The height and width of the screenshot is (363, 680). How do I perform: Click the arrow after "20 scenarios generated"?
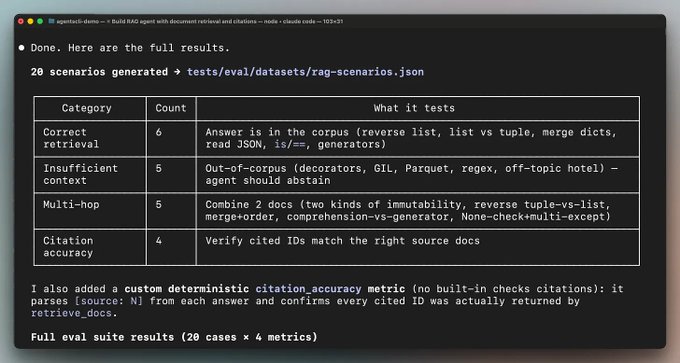coord(177,72)
